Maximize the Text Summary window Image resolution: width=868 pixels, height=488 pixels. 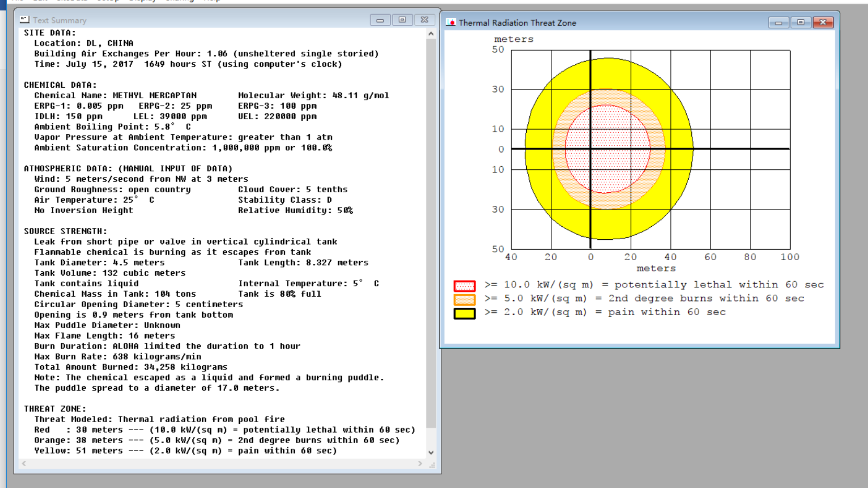click(x=402, y=20)
